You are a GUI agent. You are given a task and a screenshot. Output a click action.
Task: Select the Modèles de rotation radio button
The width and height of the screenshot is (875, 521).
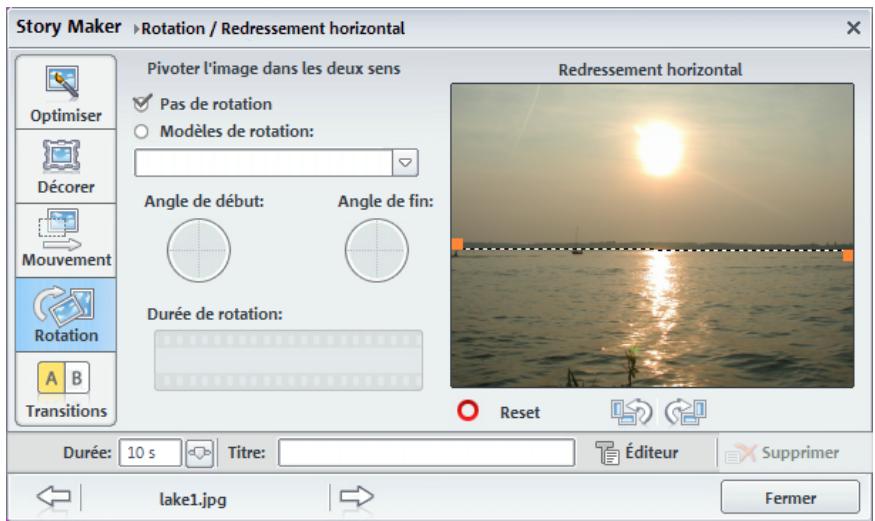141,132
